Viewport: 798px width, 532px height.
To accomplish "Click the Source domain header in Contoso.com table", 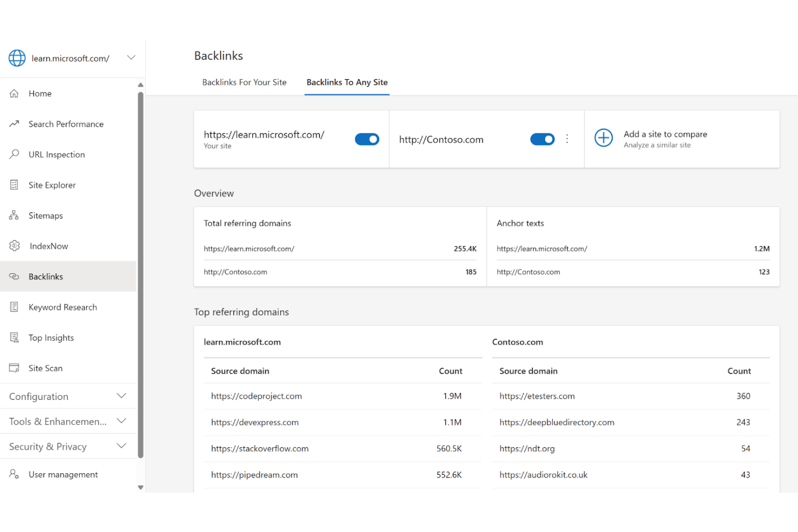I will (528, 371).
